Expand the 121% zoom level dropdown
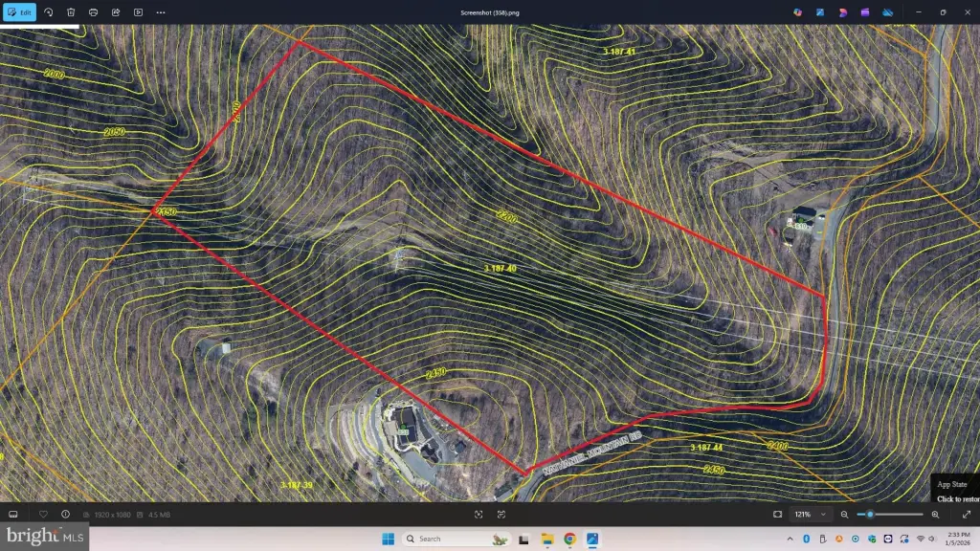Image resolution: width=980 pixels, height=551 pixels. click(x=823, y=514)
